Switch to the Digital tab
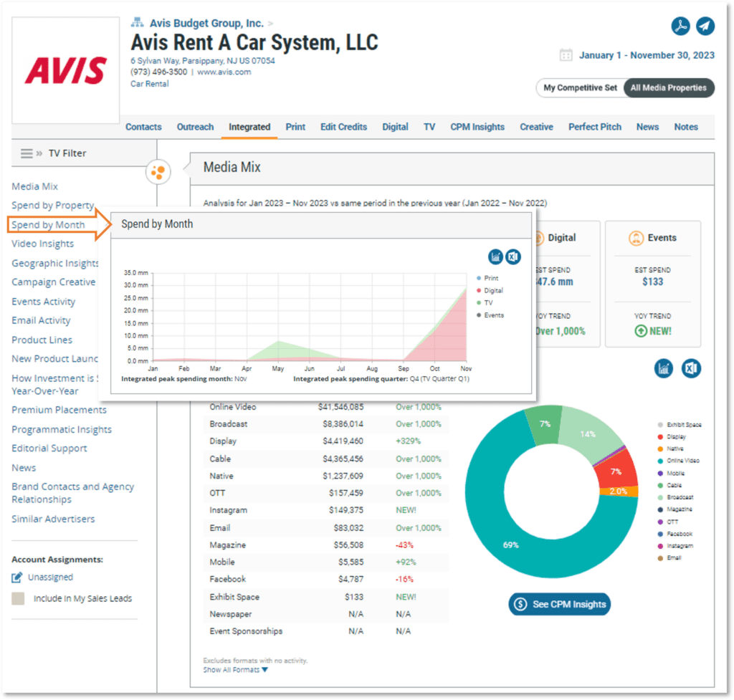Image resolution: width=734 pixels, height=700 pixels. pos(395,127)
